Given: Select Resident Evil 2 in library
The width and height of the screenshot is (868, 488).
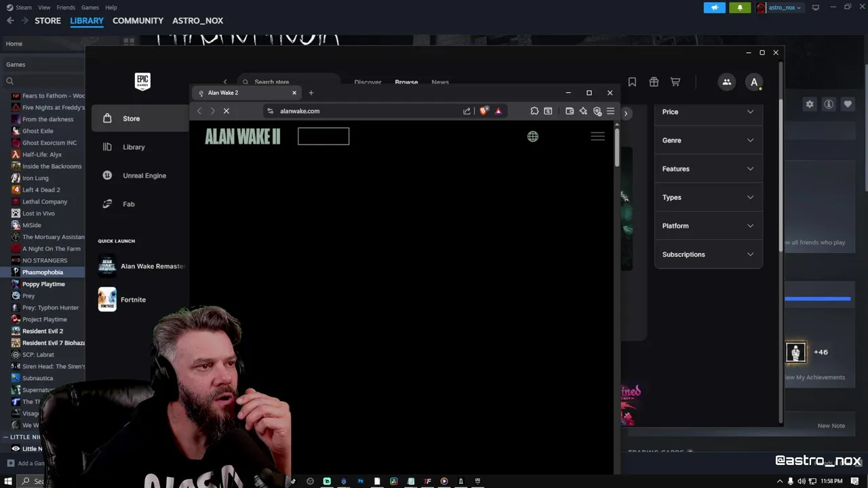Looking at the screenshot, I should [x=42, y=331].
